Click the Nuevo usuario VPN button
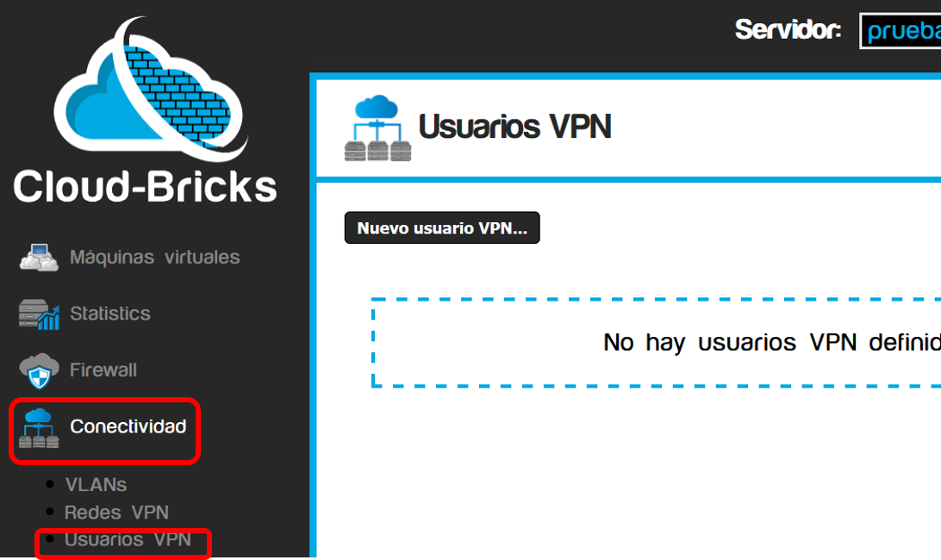Screen dimensions: 941x560 coord(442,227)
